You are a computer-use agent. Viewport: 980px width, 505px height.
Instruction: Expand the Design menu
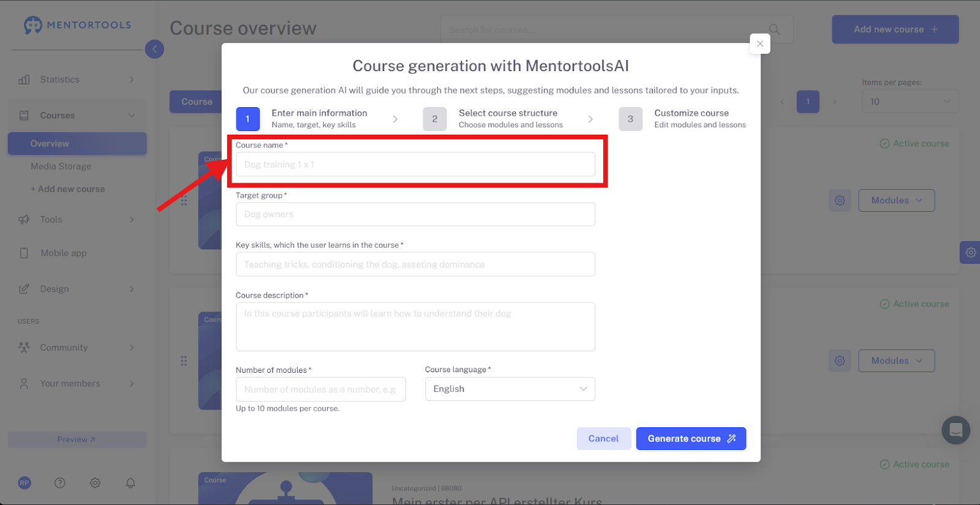(x=132, y=289)
